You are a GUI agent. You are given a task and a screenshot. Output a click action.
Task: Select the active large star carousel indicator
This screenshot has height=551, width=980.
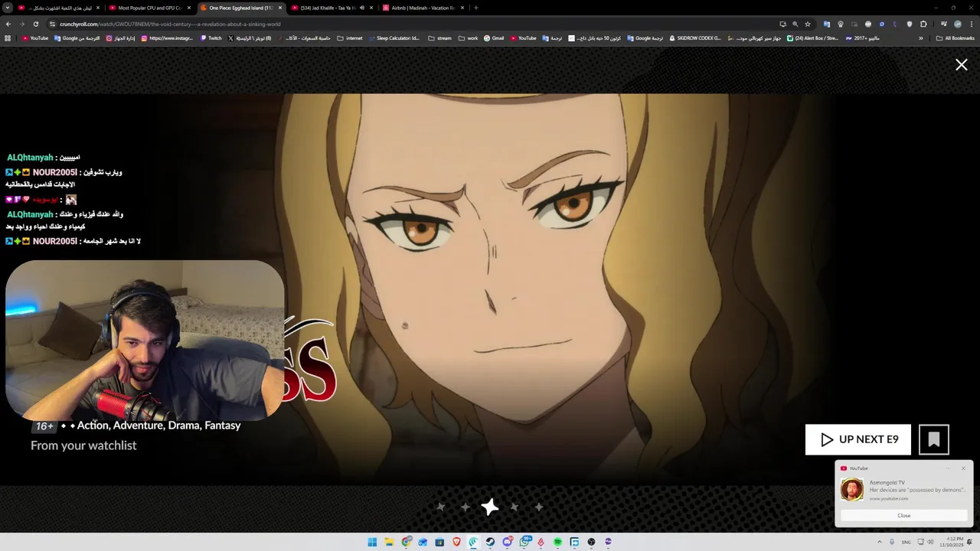[x=490, y=507]
